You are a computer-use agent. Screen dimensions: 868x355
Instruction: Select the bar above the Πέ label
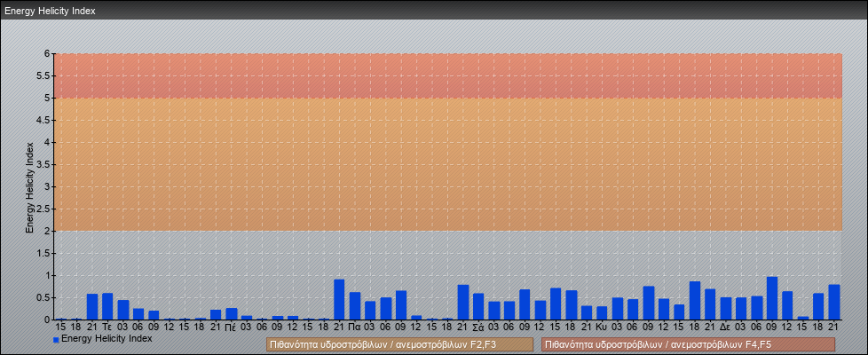(x=231, y=314)
